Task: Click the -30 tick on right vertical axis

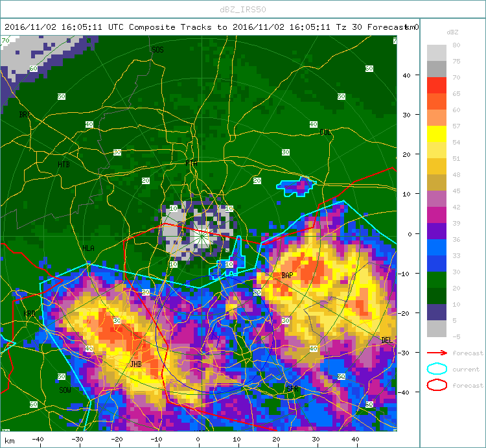Action: [404, 353]
